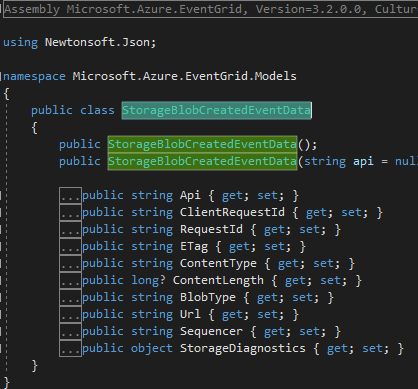This screenshot has width=418, height=389.
Task: Click the StorageDiagnostics property name
Action: point(243,349)
